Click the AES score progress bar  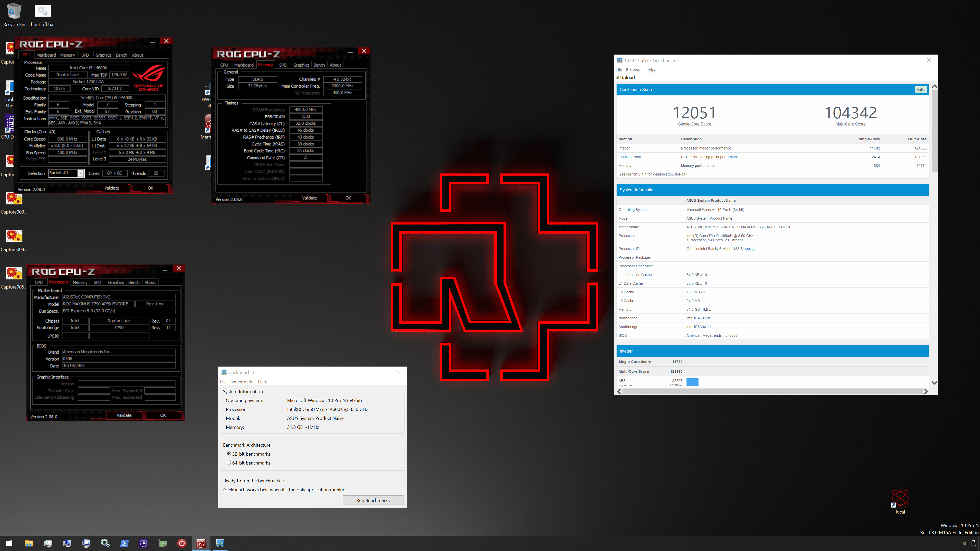point(692,382)
